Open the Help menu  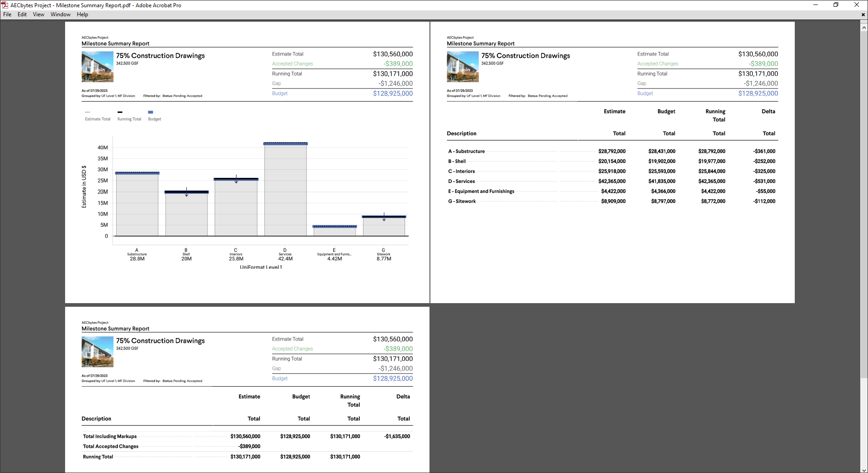(x=82, y=14)
